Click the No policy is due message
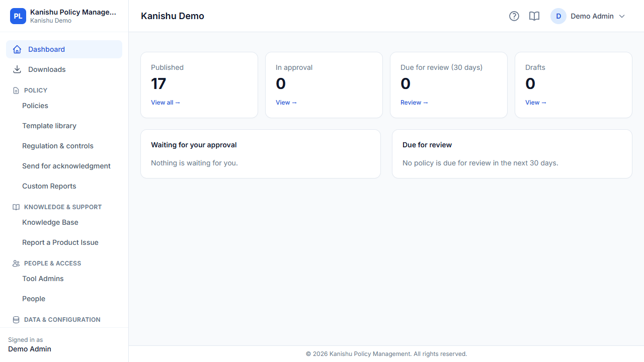Screen dimensions: 644x362 480,163
